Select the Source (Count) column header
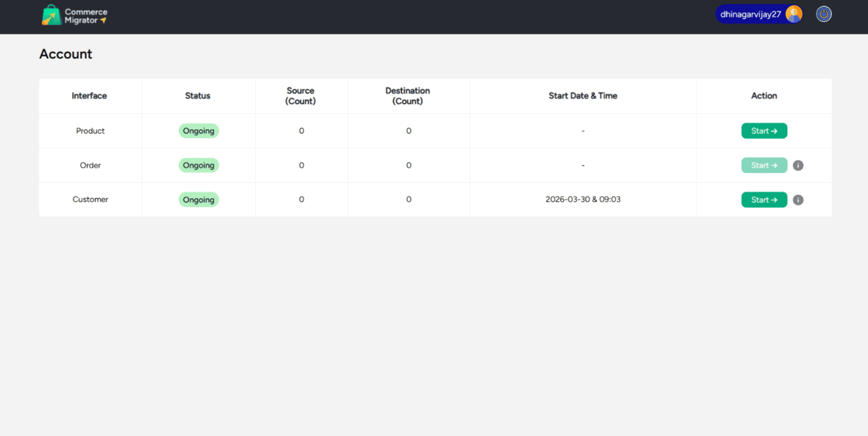 [x=301, y=96]
